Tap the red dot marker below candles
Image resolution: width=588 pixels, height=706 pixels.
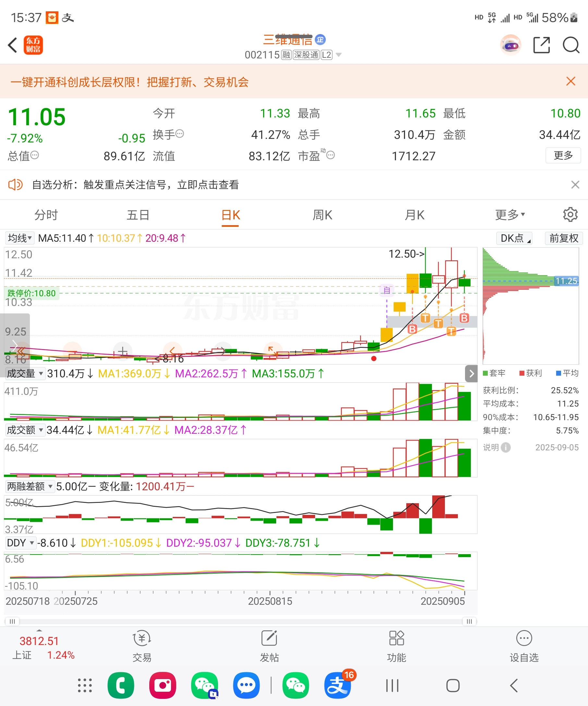click(x=374, y=359)
